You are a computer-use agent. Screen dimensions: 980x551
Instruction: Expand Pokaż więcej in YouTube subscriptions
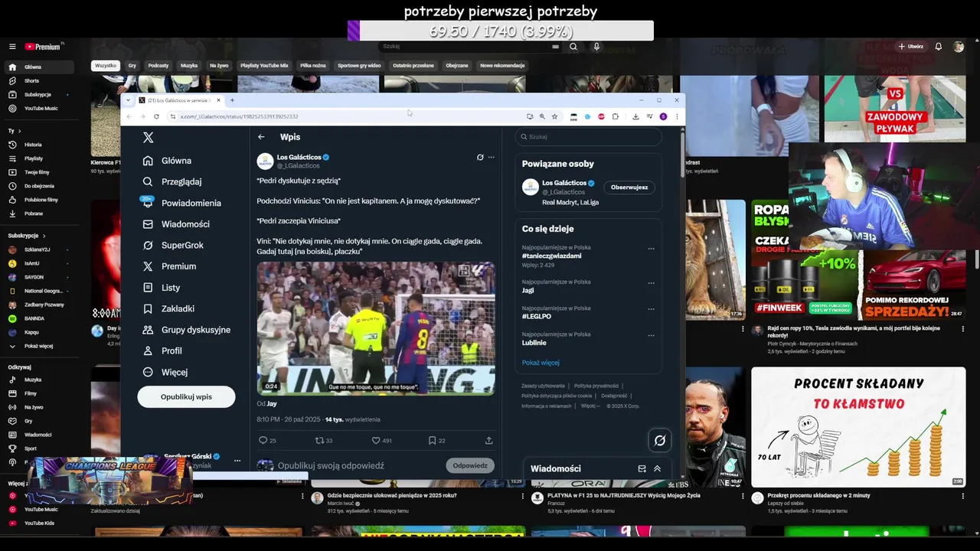[37, 346]
